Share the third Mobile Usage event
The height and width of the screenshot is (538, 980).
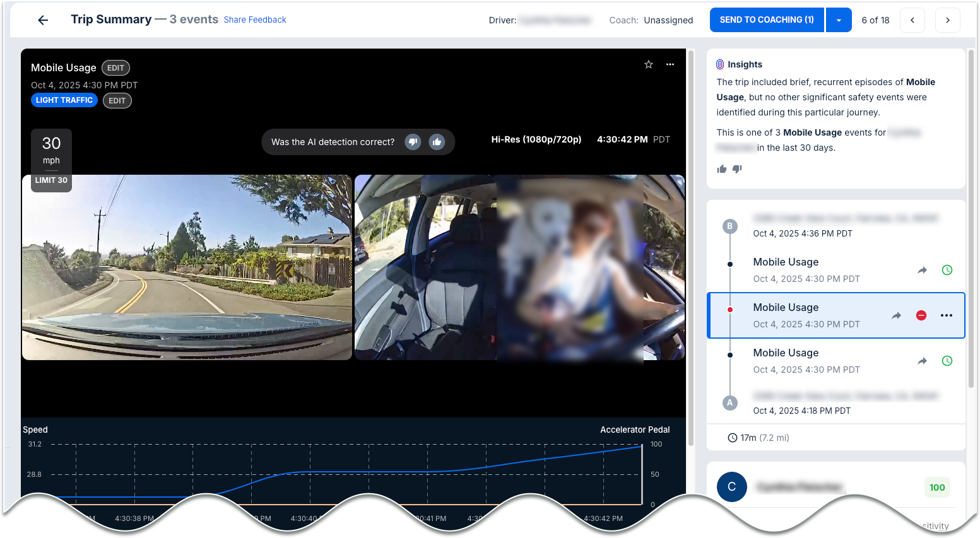pos(922,361)
